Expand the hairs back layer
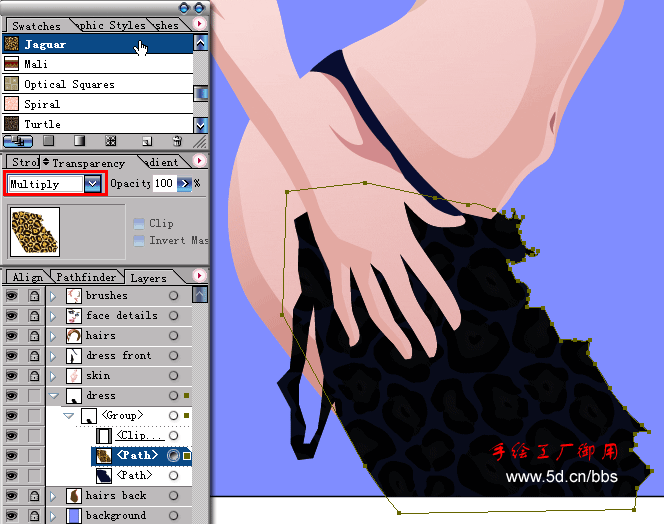664x524 pixels. point(53,496)
